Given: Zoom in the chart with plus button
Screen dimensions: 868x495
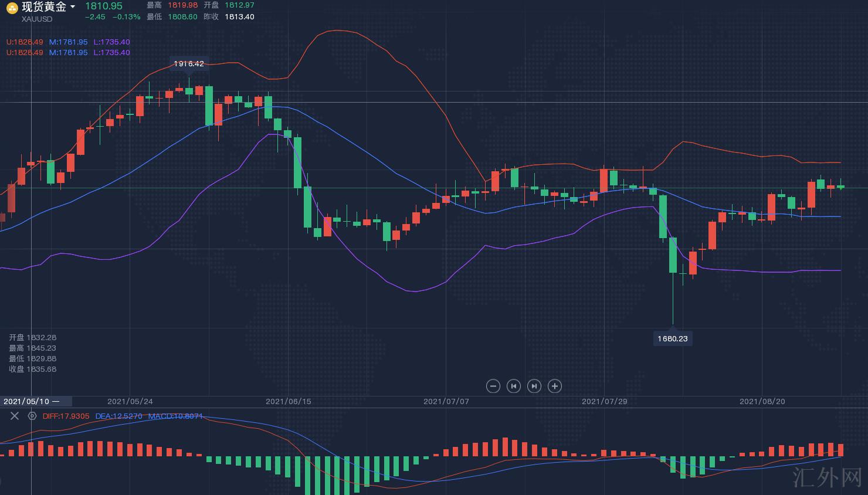Looking at the screenshot, I should (x=555, y=386).
